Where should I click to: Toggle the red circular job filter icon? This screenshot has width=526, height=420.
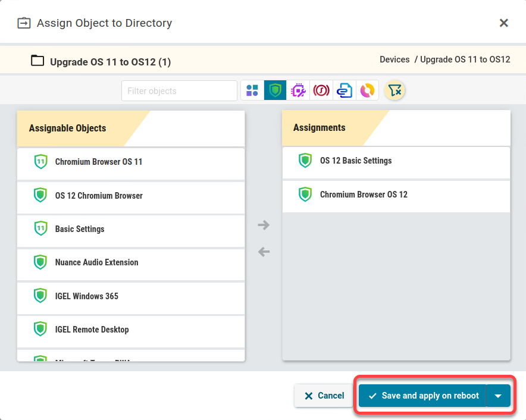tap(321, 90)
